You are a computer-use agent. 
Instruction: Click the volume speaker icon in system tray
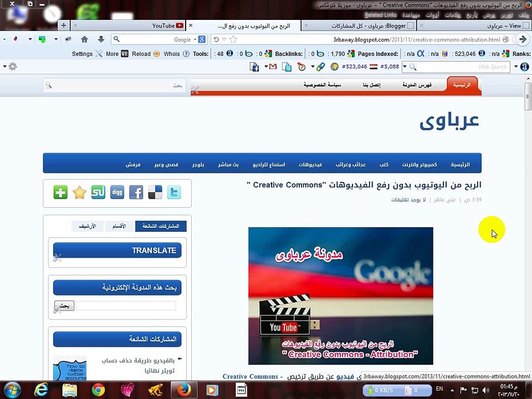(x=486, y=390)
